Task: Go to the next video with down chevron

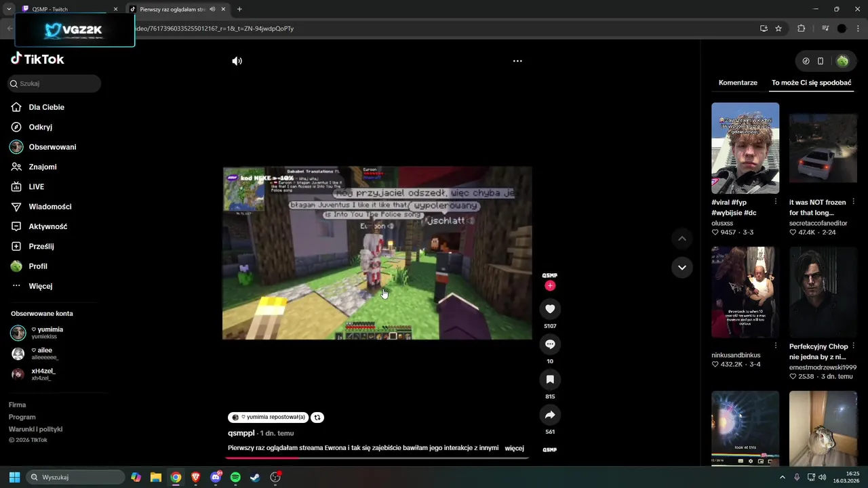Action: click(x=682, y=267)
